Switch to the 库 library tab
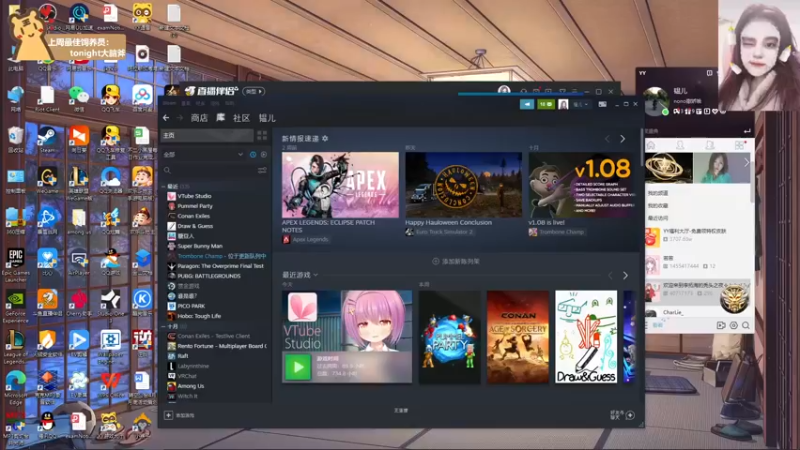The image size is (800, 450). point(220,118)
